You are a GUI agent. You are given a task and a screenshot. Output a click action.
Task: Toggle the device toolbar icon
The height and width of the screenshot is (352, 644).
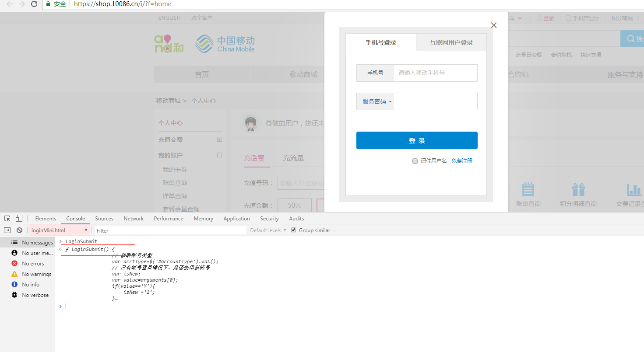pos(19,218)
